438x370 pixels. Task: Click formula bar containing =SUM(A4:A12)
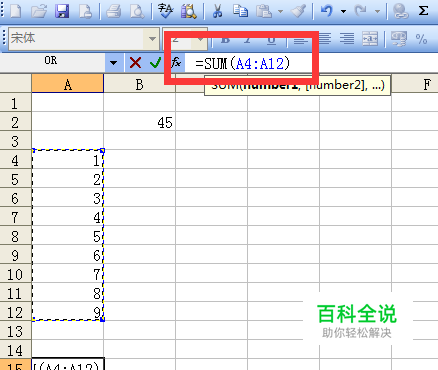click(312, 63)
